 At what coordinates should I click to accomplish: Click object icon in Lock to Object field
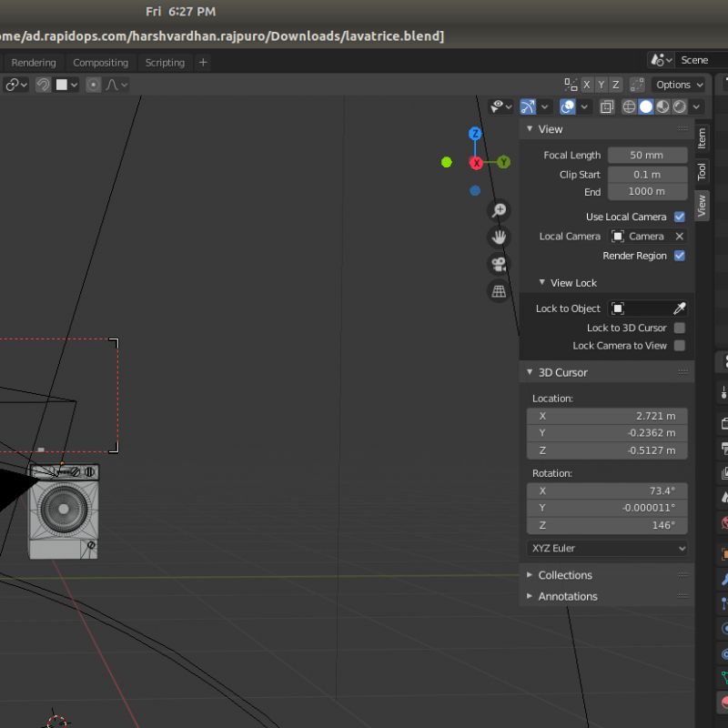[618, 308]
